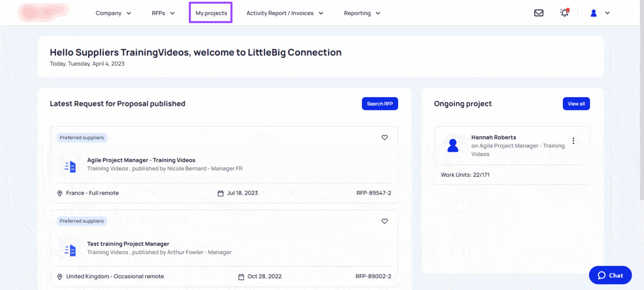The height and width of the screenshot is (290, 644).
Task: Open the notifications bell icon
Action: [565, 13]
